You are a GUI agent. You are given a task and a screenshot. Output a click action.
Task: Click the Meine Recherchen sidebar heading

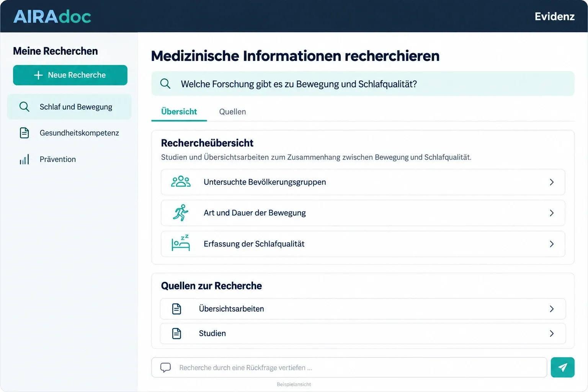56,51
